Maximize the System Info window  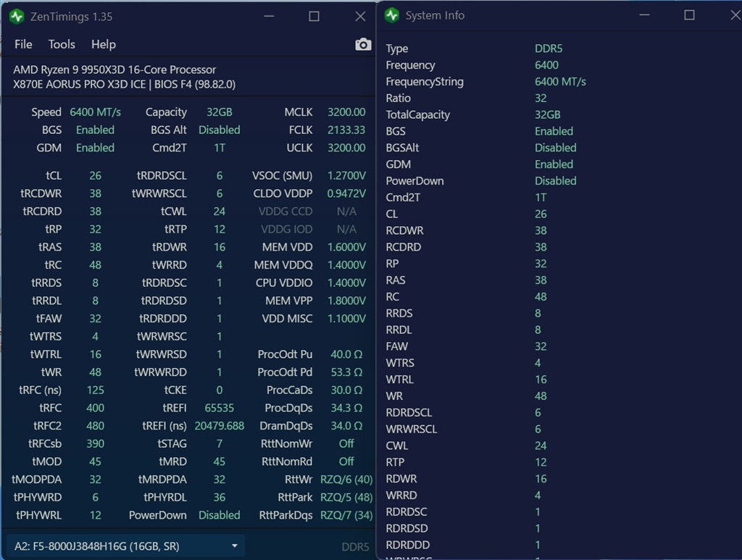click(690, 15)
